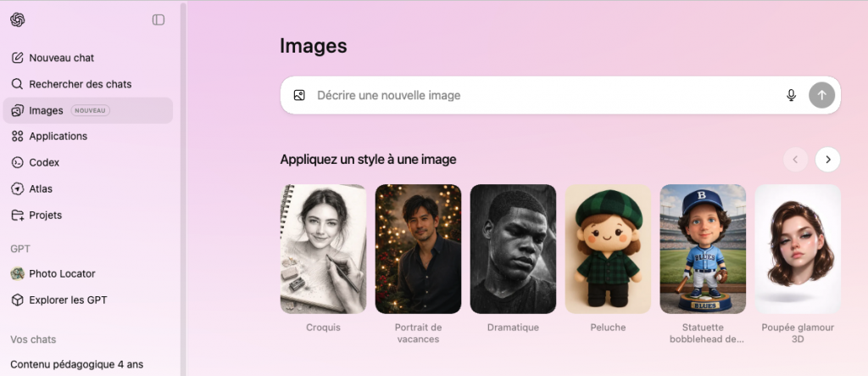This screenshot has width=868, height=376.
Task: Open the Photo Locator GPT
Action: [x=62, y=273]
